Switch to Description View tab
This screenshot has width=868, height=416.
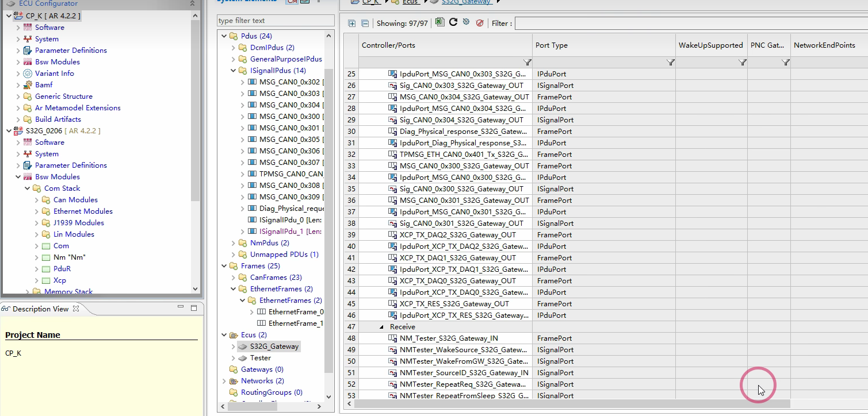click(x=40, y=309)
